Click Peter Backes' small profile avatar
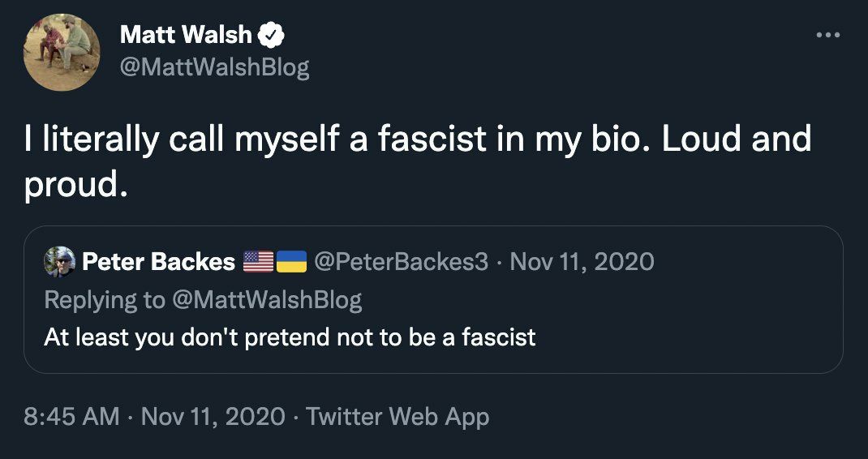The height and width of the screenshot is (459, 868). (x=60, y=261)
